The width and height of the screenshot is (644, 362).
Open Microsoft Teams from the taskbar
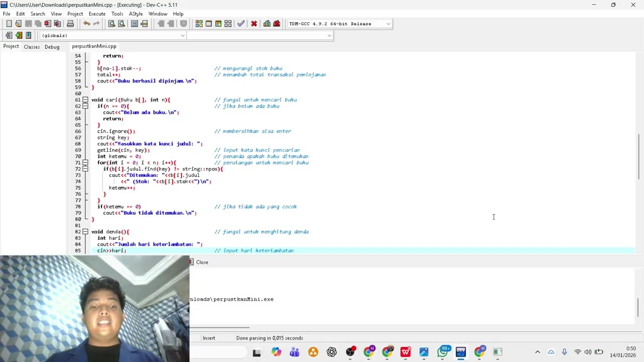[295, 352]
